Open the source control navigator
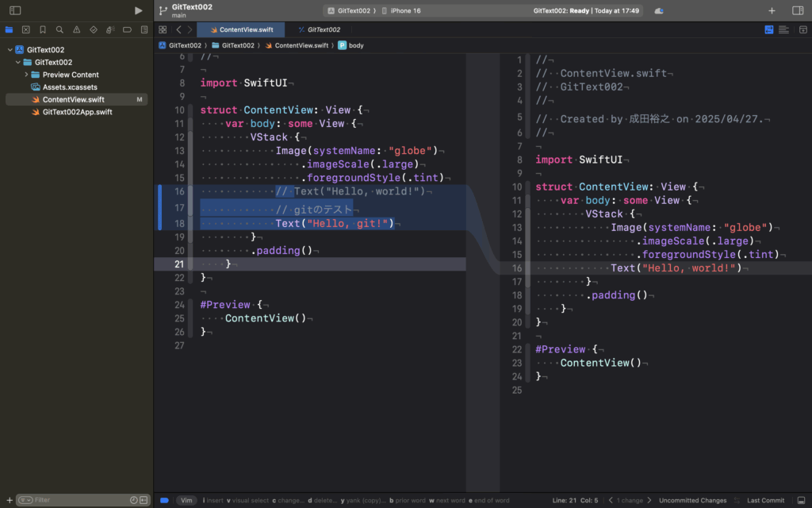 click(26, 29)
